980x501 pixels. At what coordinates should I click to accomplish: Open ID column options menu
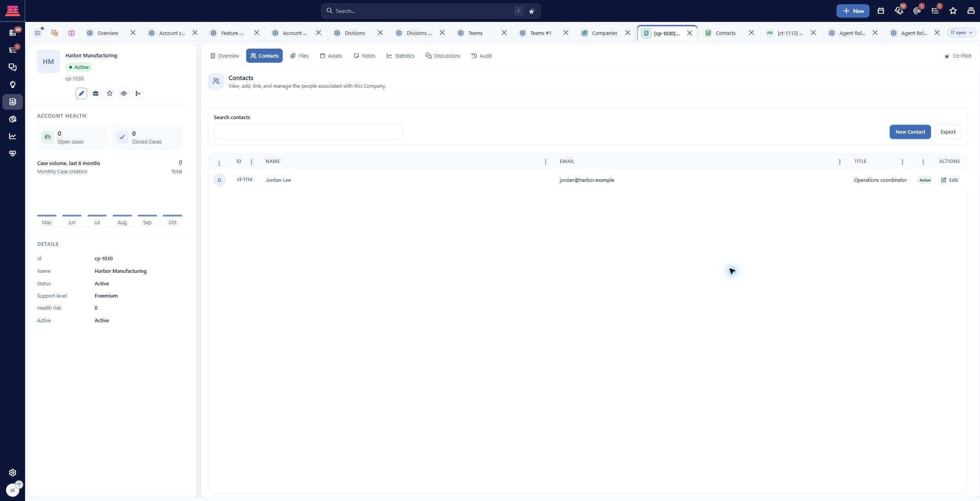[251, 162]
